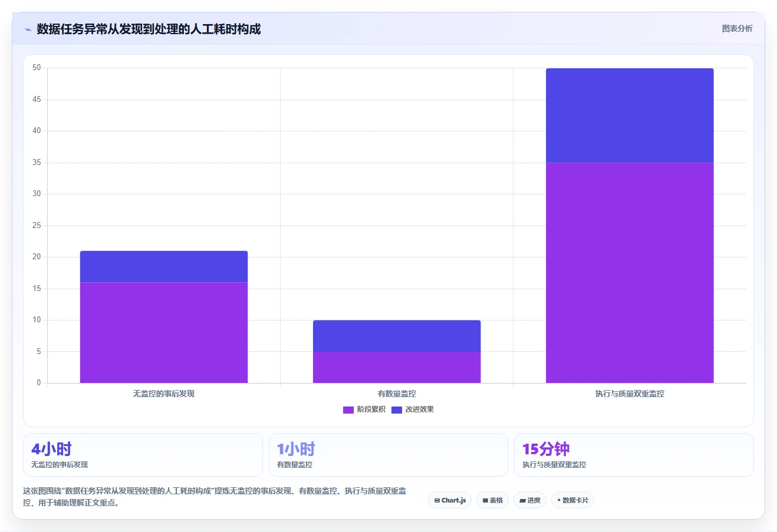Click the blue 改进效果 legend swatch
The height and width of the screenshot is (532, 777).
point(397,410)
